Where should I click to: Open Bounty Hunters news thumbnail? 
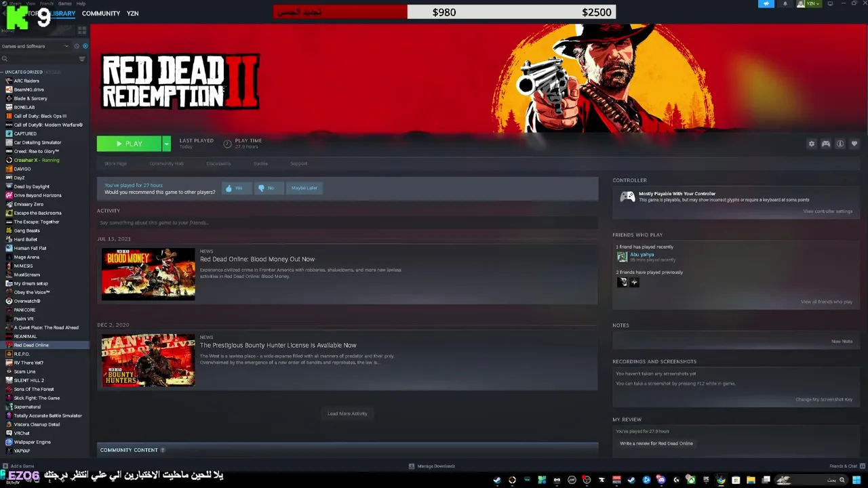(x=148, y=360)
